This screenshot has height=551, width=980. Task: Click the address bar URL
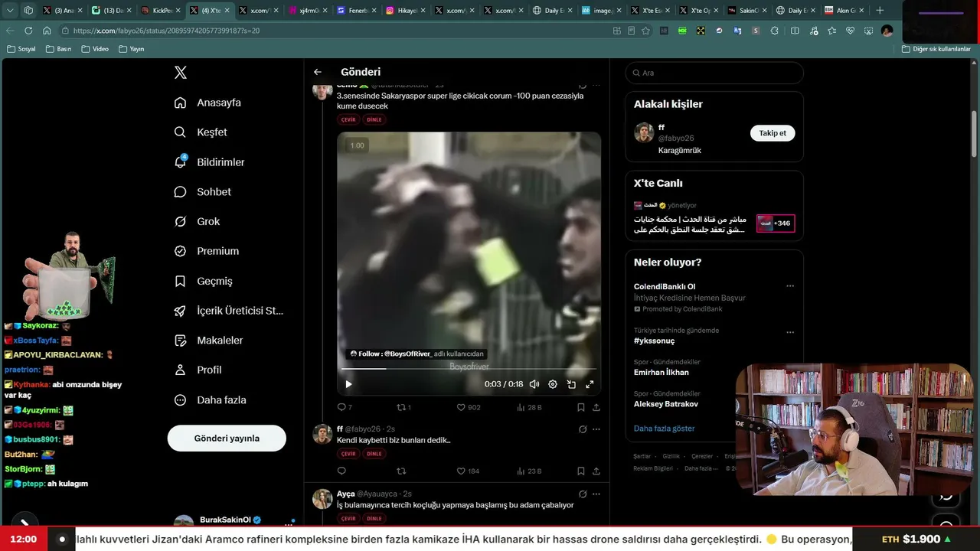click(x=167, y=31)
